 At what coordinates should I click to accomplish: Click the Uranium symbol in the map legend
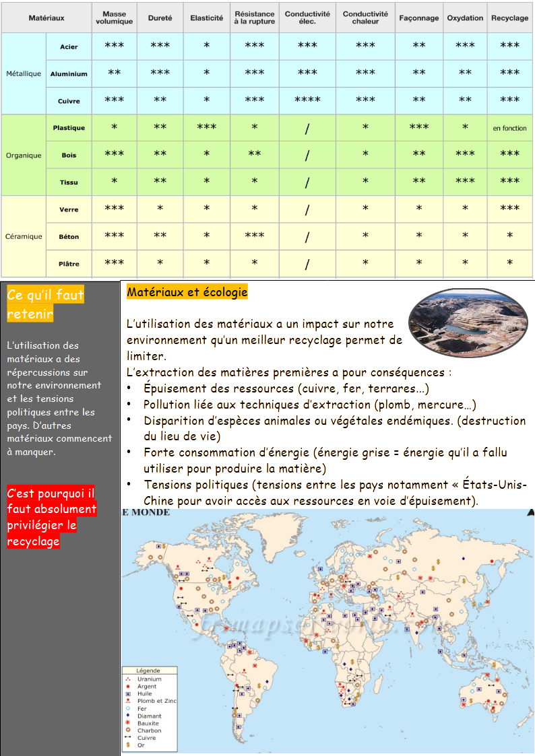point(128,679)
